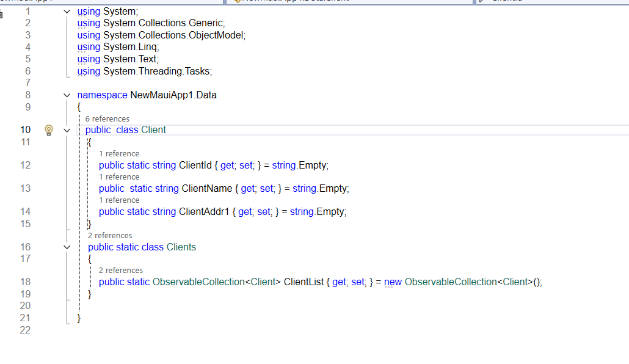Click 'System.Linq' on line 4
This screenshot has width=629, height=364.
click(130, 47)
